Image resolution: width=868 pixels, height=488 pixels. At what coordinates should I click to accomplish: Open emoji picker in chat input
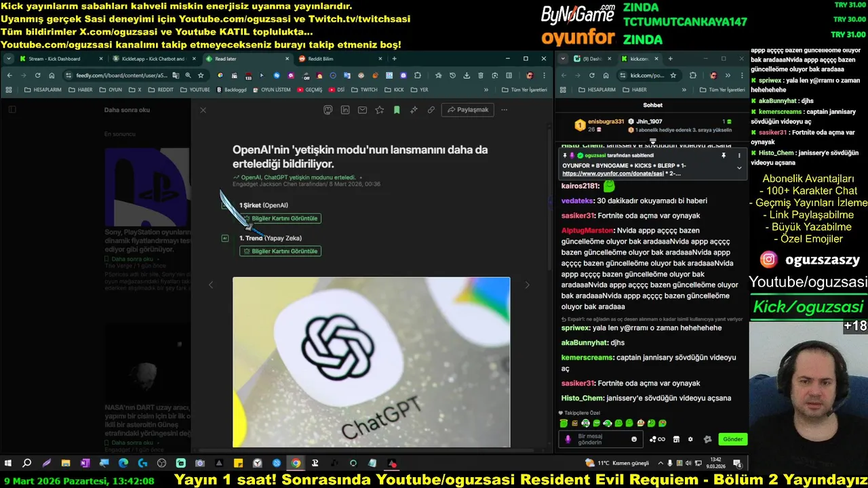(x=634, y=439)
